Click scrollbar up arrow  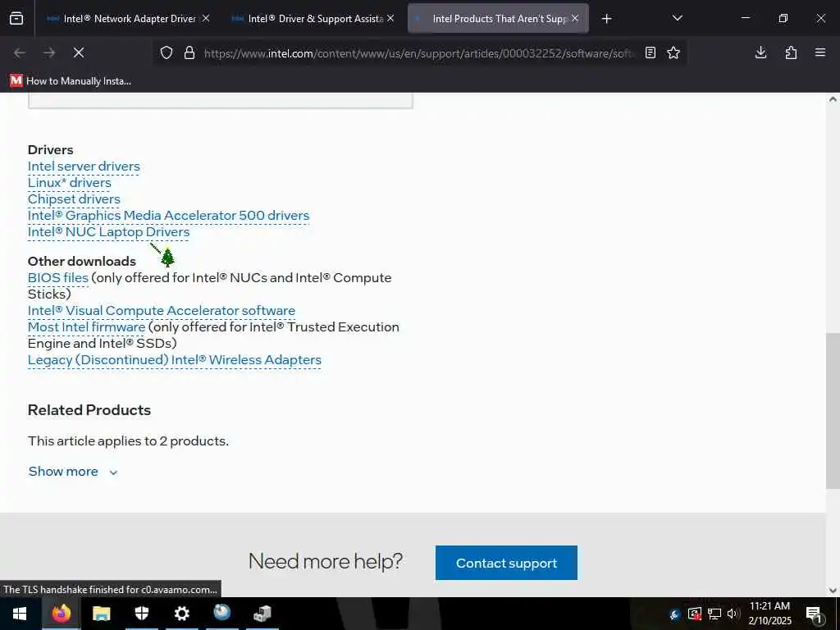coord(833,99)
